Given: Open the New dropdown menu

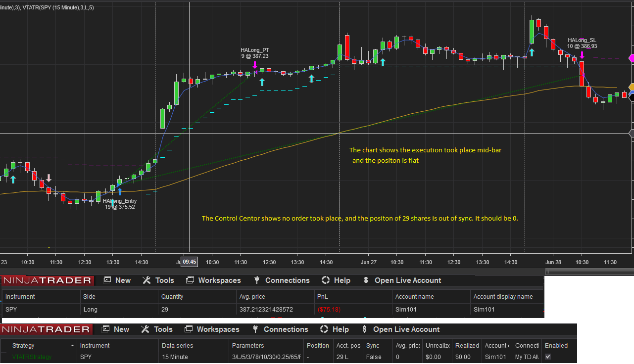Looking at the screenshot, I should click(122, 280).
